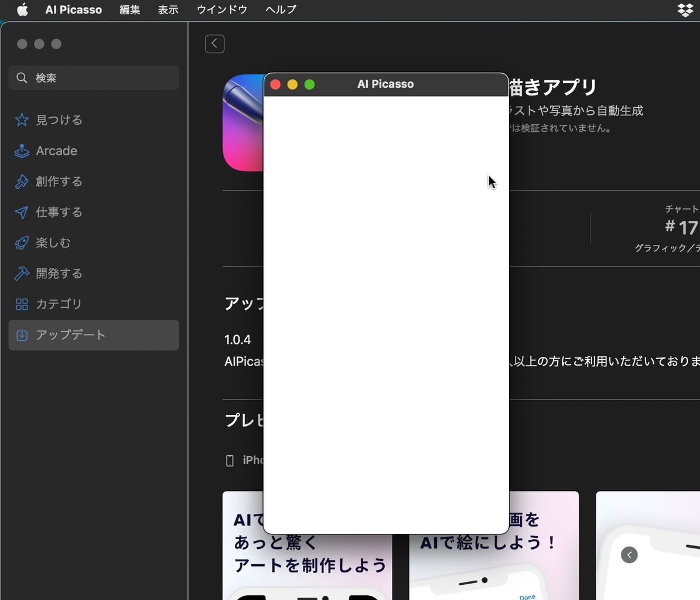Select the アップデート sidebar item
The width and height of the screenshot is (700, 600).
pyautogui.click(x=94, y=335)
